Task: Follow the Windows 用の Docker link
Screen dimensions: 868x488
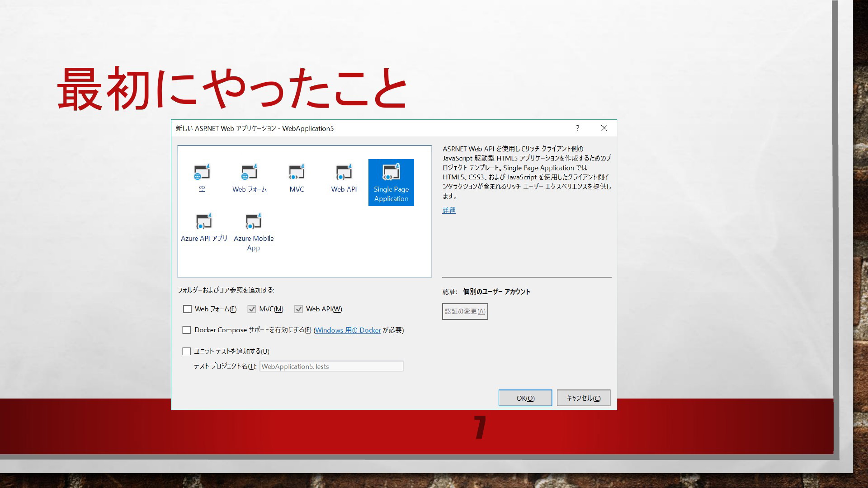Action: (348, 330)
